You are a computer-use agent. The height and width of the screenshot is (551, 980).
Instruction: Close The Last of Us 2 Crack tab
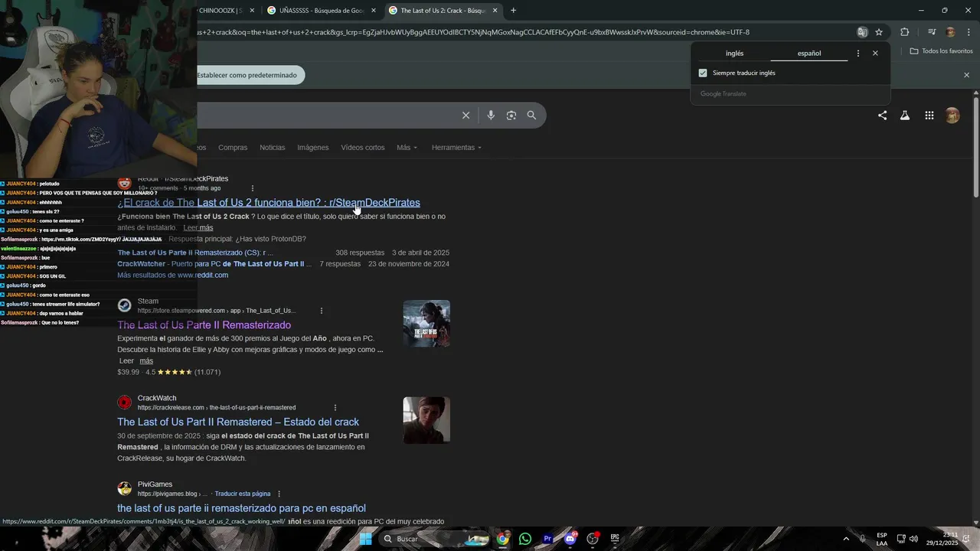[x=495, y=11]
